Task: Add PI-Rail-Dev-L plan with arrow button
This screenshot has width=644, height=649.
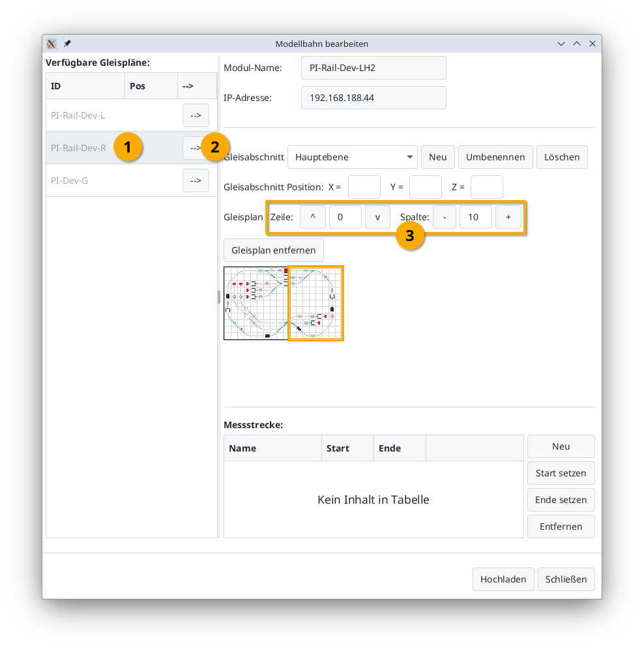Action: tap(196, 115)
